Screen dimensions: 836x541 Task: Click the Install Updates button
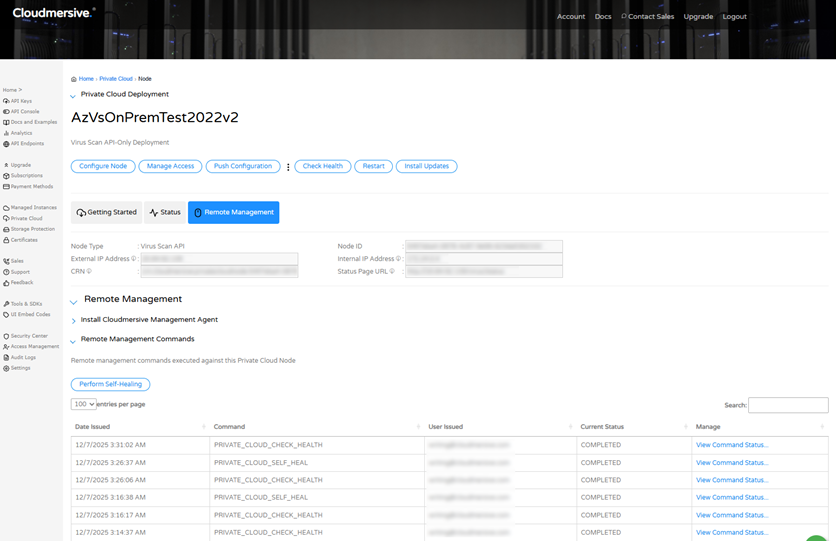pos(427,166)
